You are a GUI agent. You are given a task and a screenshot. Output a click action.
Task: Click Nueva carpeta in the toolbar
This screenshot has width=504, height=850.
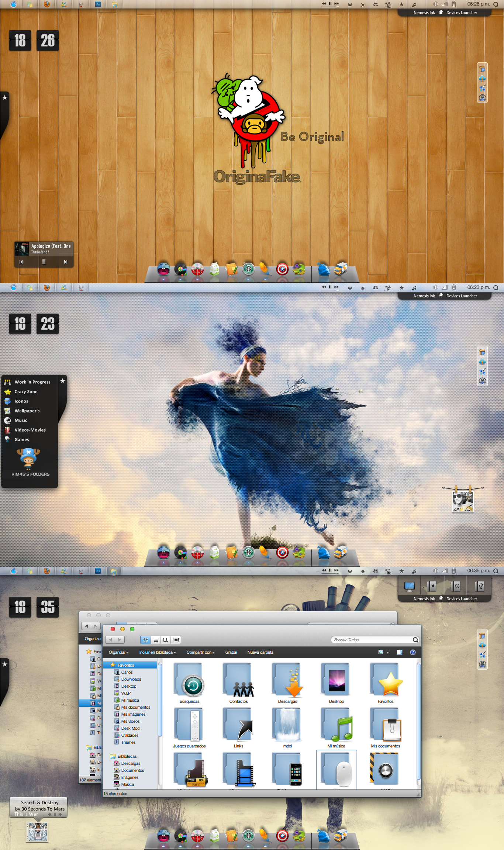pos(260,652)
